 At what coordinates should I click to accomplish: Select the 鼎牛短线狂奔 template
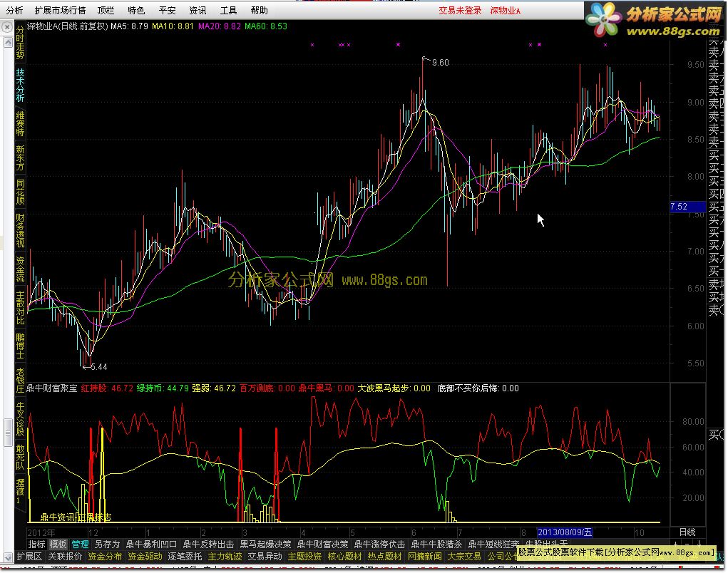pyautogui.click(x=494, y=544)
